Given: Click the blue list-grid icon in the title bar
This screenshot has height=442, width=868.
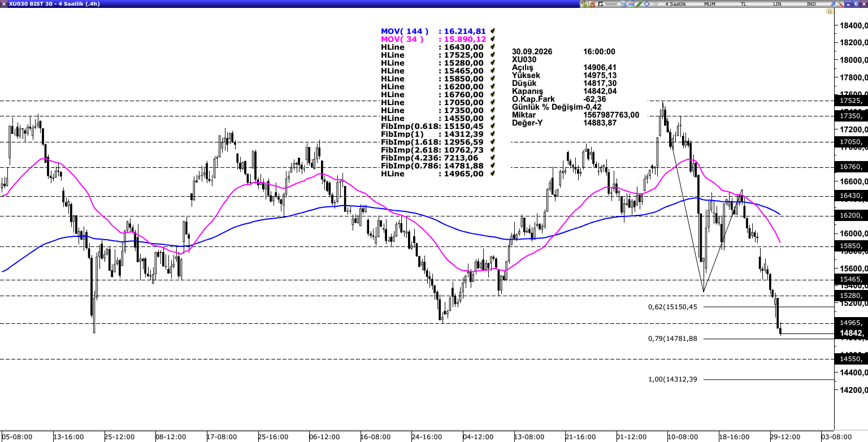Looking at the screenshot, I should click(623, 4).
